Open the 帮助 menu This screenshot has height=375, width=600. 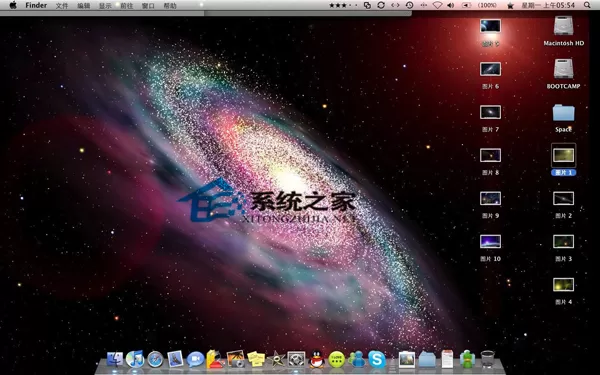tap(170, 5)
